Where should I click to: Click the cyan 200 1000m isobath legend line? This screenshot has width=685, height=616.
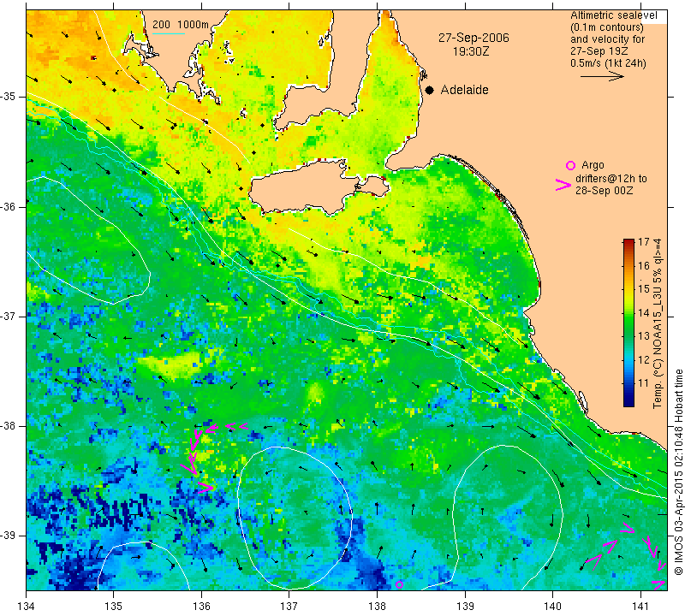coord(169,33)
